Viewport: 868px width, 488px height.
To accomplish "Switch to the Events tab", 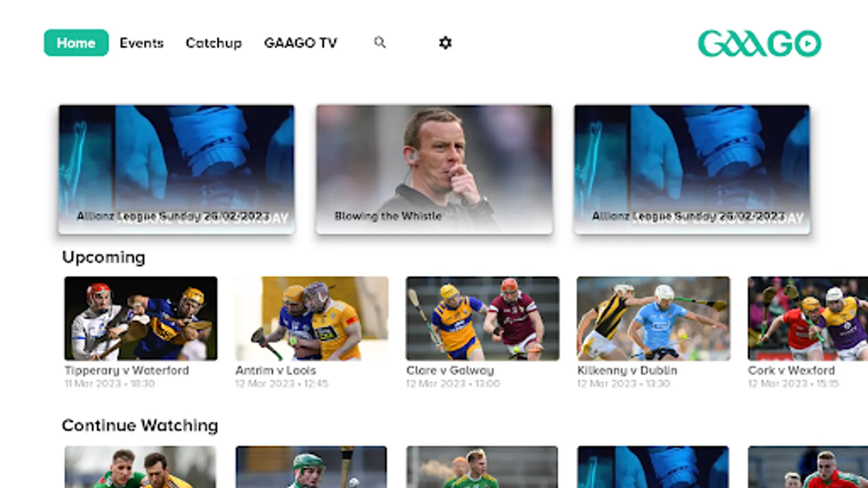I will [142, 43].
